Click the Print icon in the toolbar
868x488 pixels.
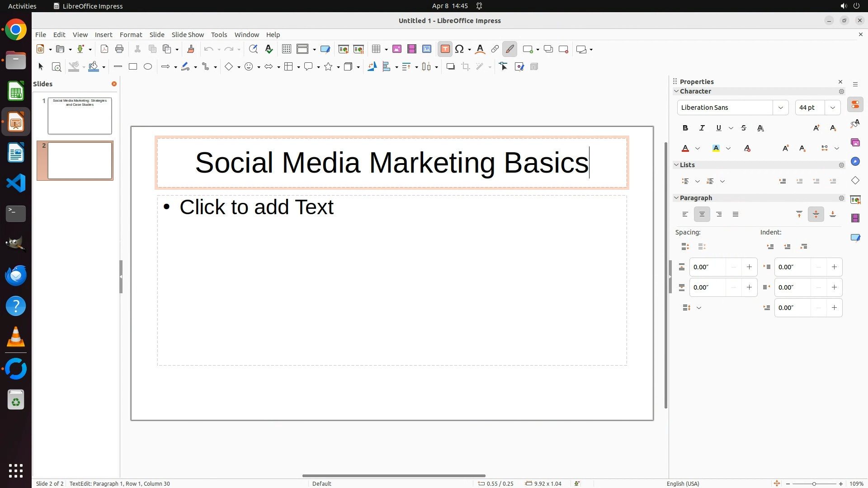click(x=119, y=49)
